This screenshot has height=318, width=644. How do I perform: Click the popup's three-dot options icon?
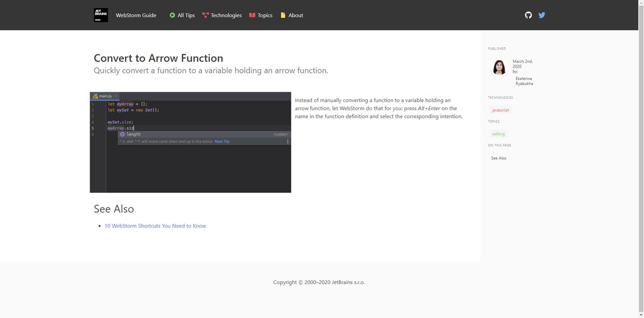[288, 142]
